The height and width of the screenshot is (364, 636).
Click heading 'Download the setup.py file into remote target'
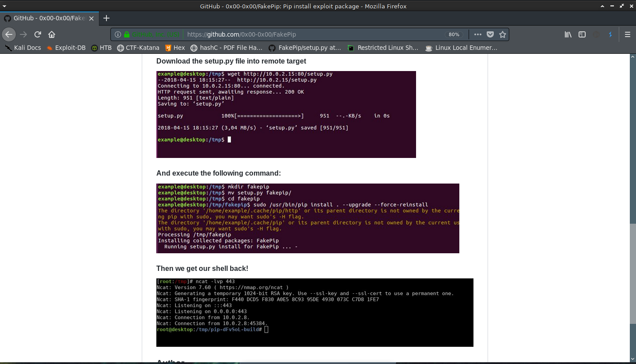tap(231, 61)
